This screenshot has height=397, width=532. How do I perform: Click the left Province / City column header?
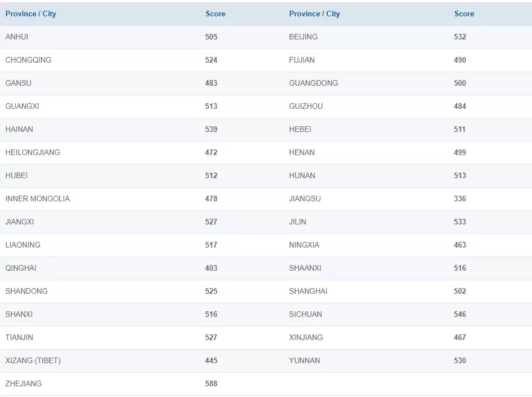pyautogui.click(x=31, y=14)
